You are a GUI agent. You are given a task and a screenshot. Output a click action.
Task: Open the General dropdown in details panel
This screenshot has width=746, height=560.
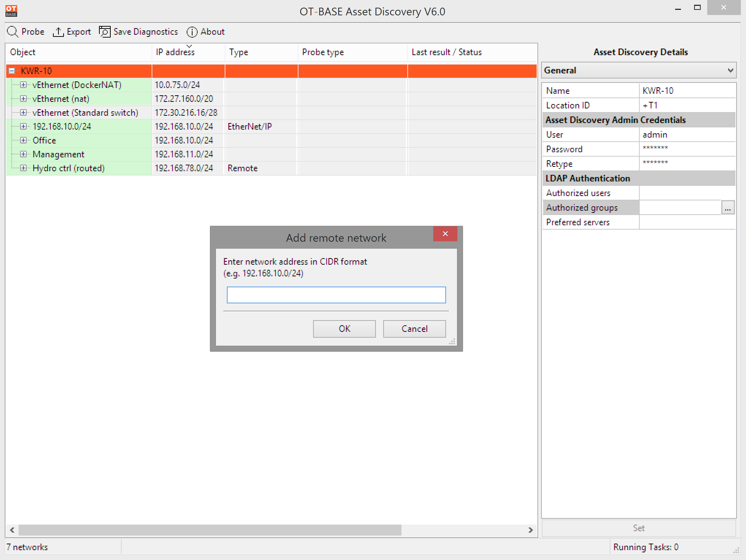click(x=639, y=70)
